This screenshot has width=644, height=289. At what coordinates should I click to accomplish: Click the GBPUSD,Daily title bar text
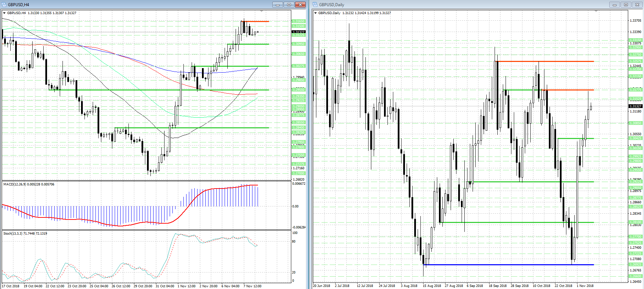click(x=331, y=5)
